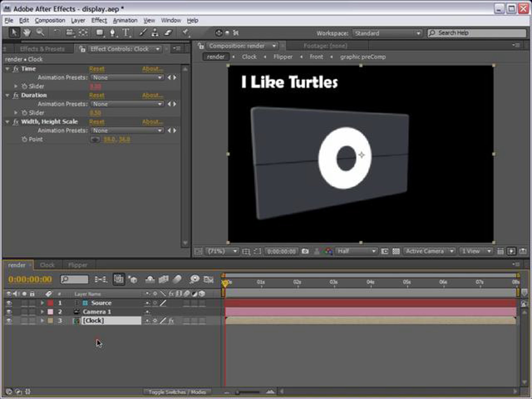532x399 pixels.
Task: Go to graphic preComp in breadcrumb
Action: point(363,57)
